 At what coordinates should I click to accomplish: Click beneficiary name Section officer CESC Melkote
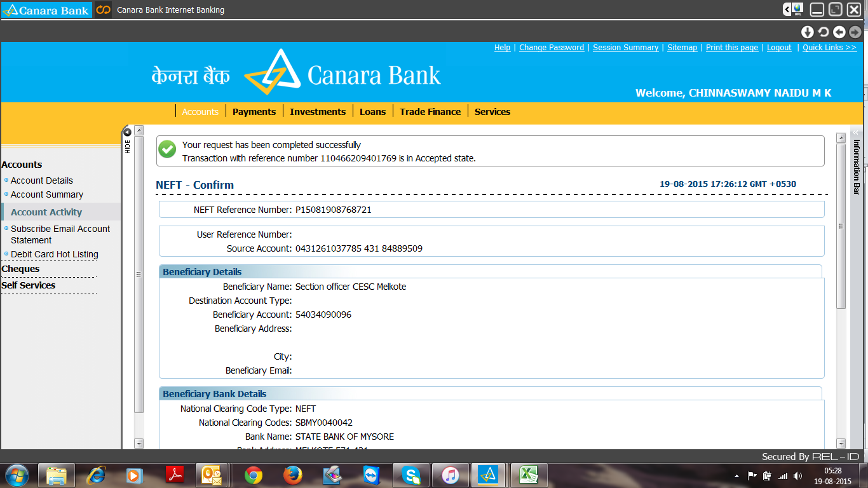(351, 287)
